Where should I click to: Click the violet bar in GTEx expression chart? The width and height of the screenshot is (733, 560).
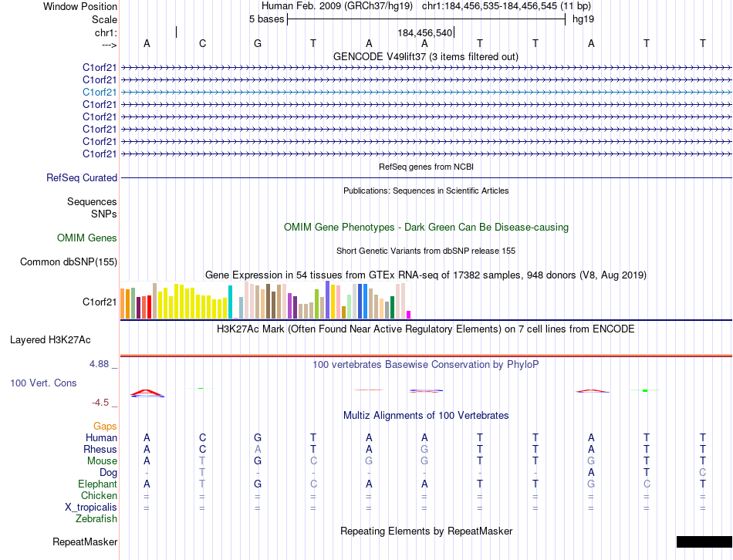coord(328,299)
